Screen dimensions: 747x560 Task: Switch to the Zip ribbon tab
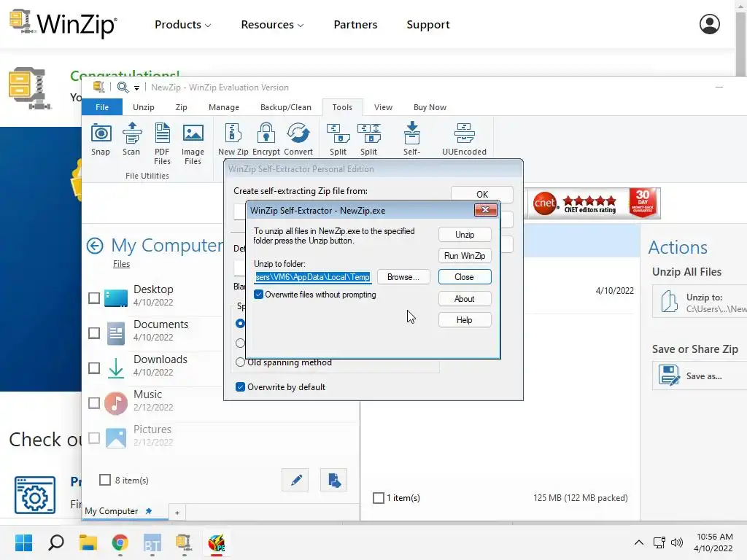tap(181, 107)
